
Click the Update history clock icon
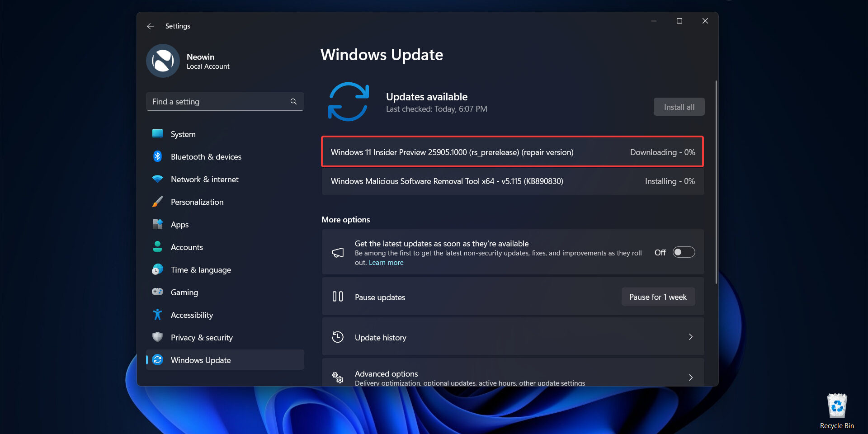click(338, 337)
